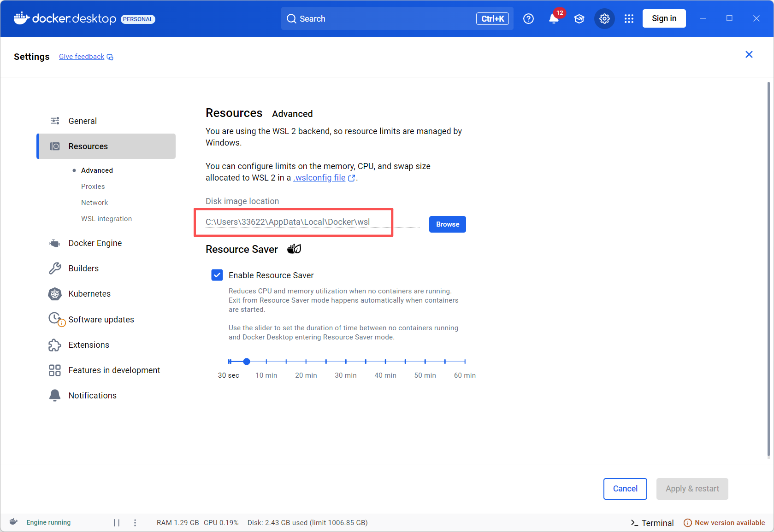Click the 20 min slider label

click(306, 375)
